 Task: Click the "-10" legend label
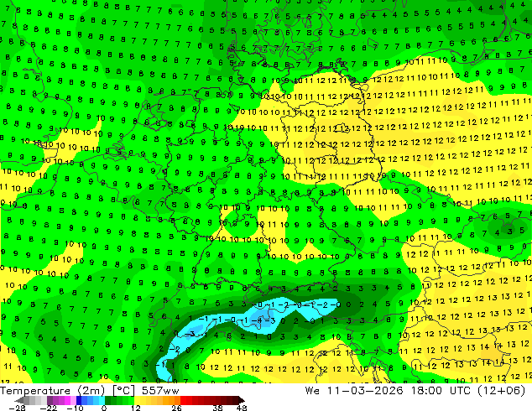[75, 408]
